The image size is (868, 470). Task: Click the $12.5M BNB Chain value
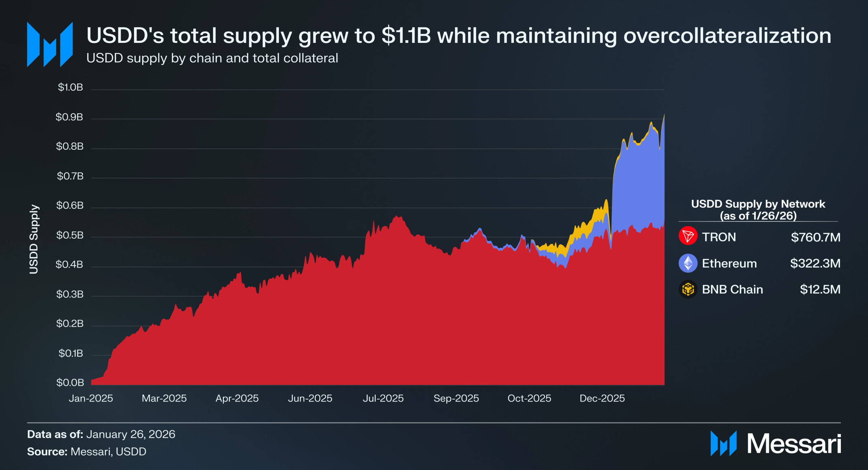pos(820,289)
